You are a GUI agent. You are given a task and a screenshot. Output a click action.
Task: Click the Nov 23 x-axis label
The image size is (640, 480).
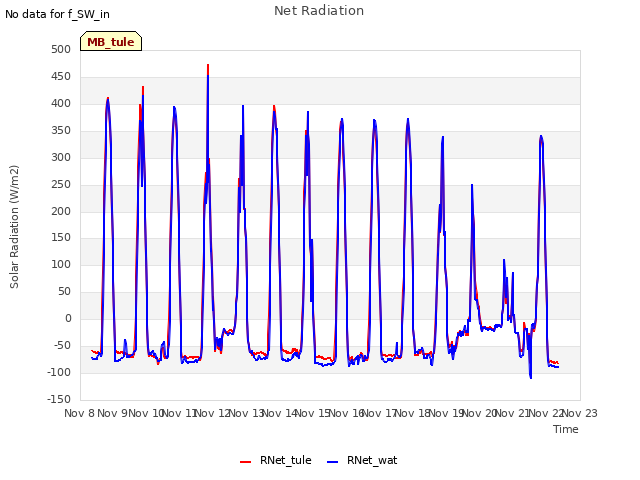pyautogui.click(x=580, y=413)
